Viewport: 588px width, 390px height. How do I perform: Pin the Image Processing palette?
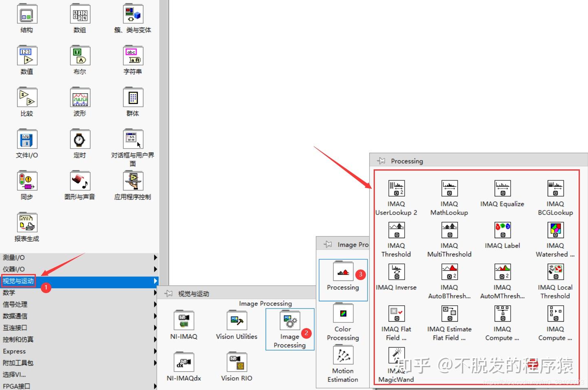click(328, 244)
